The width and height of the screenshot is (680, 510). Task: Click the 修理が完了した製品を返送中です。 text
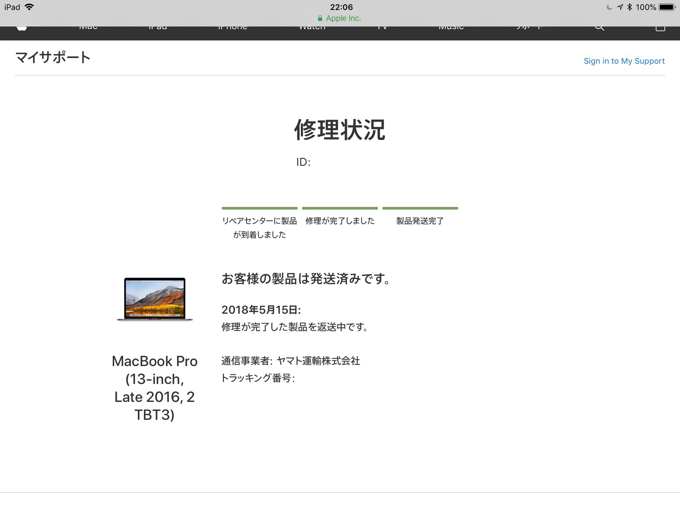pyautogui.click(x=294, y=327)
